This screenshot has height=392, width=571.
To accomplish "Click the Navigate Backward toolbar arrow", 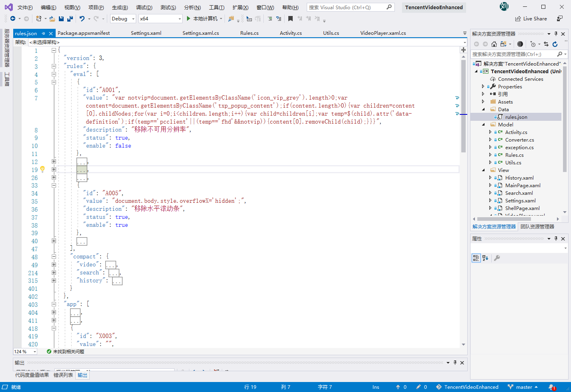I will [13, 18].
